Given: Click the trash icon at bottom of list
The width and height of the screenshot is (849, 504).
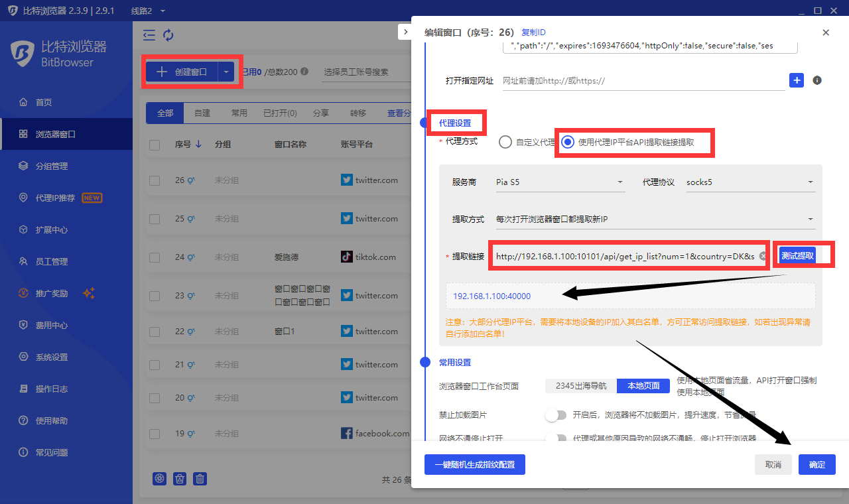Looking at the screenshot, I should 200,479.
